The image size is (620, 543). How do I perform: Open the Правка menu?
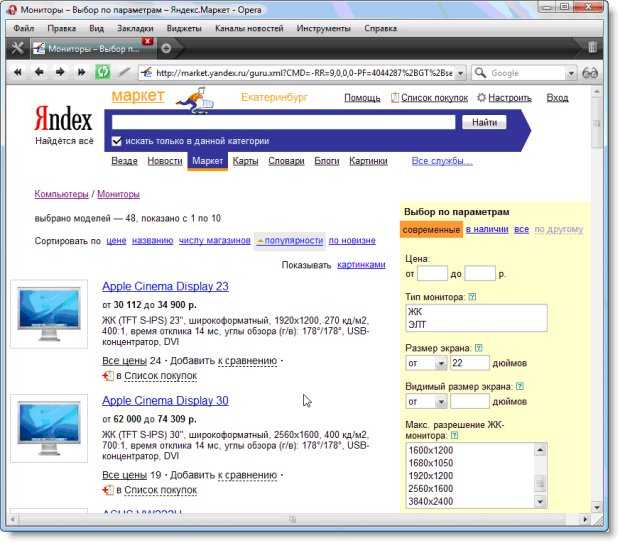[x=62, y=28]
